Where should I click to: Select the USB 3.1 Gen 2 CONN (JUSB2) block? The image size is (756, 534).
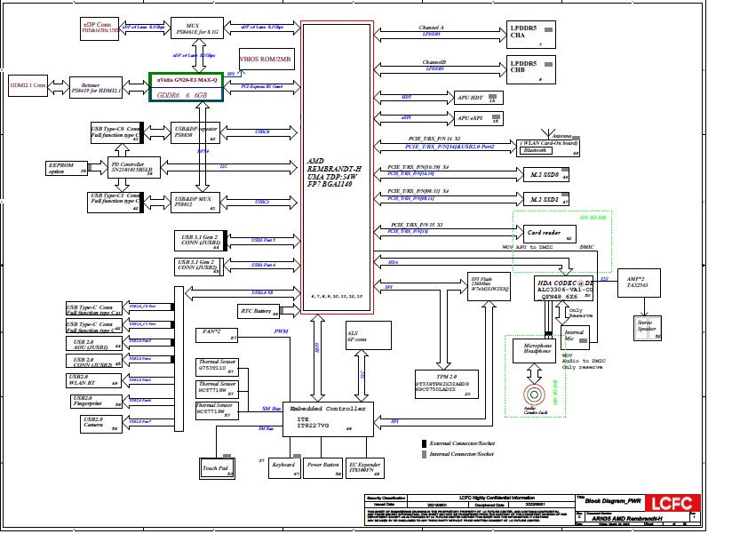199,266
